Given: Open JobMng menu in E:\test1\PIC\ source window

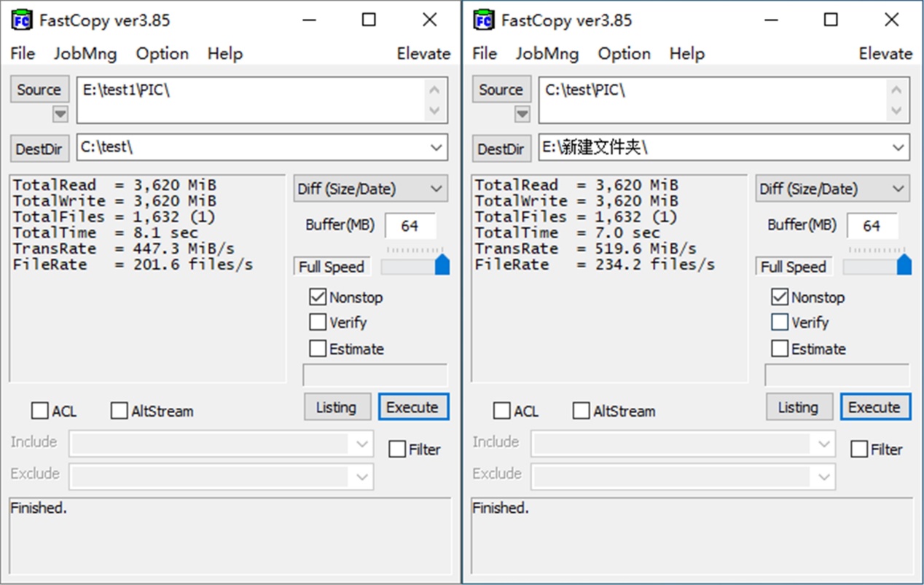Looking at the screenshot, I should [x=85, y=53].
